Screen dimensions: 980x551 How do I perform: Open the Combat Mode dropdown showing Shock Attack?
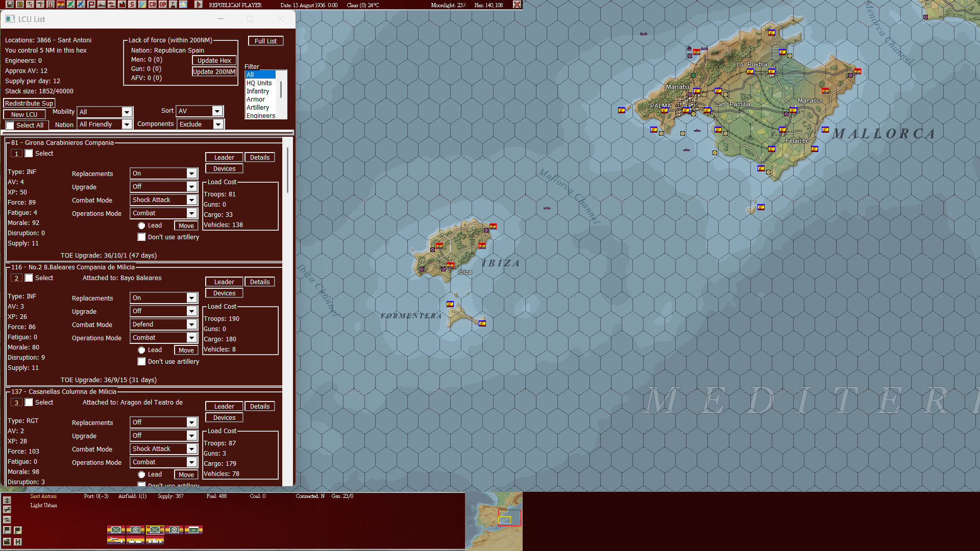coord(191,200)
